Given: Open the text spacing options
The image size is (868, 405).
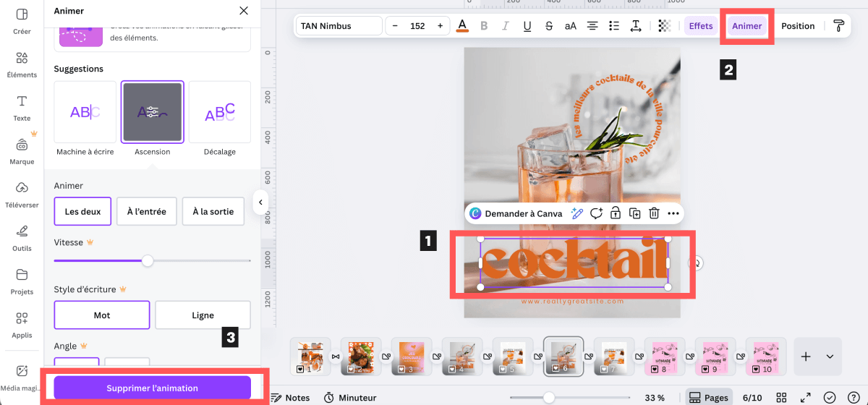Looking at the screenshot, I should 636,26.
